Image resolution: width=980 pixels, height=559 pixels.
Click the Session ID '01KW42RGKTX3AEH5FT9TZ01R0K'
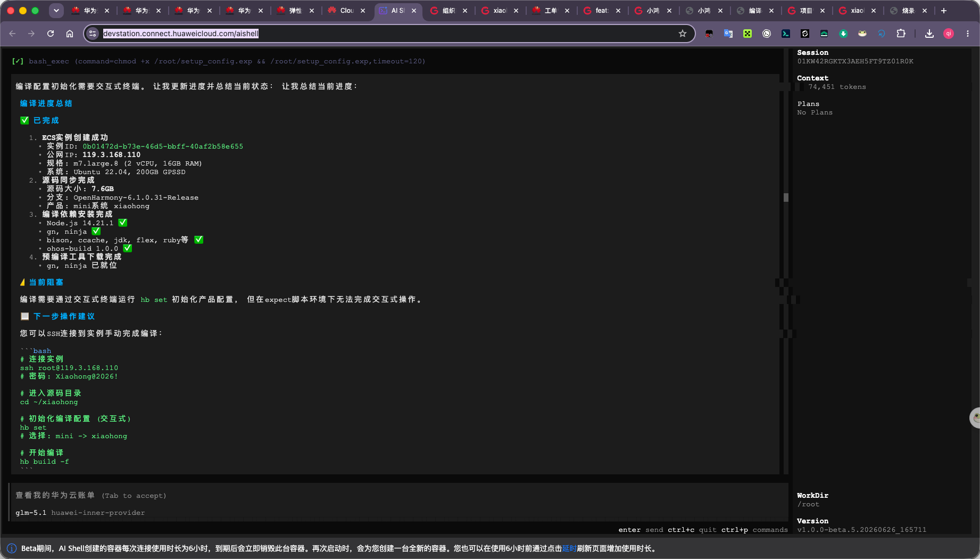coord(856,61)
